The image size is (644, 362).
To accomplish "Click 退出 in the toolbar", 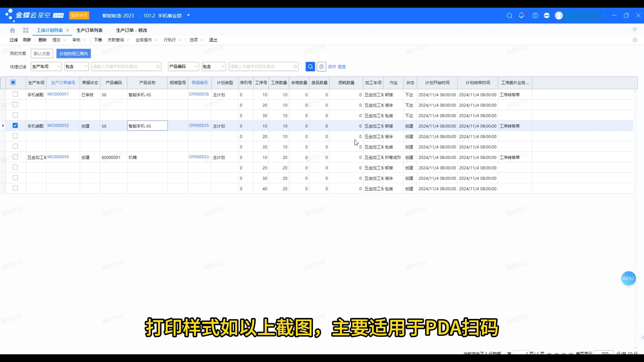I will 213,40.
